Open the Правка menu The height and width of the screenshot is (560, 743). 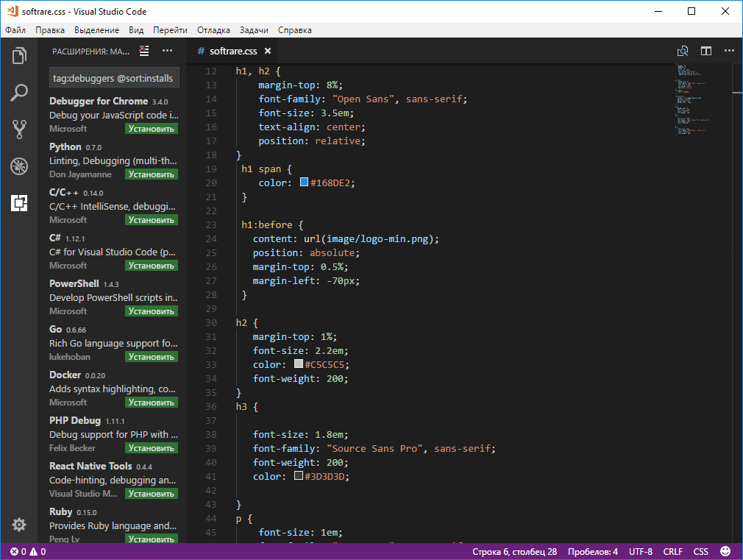[x=50, y=30]
